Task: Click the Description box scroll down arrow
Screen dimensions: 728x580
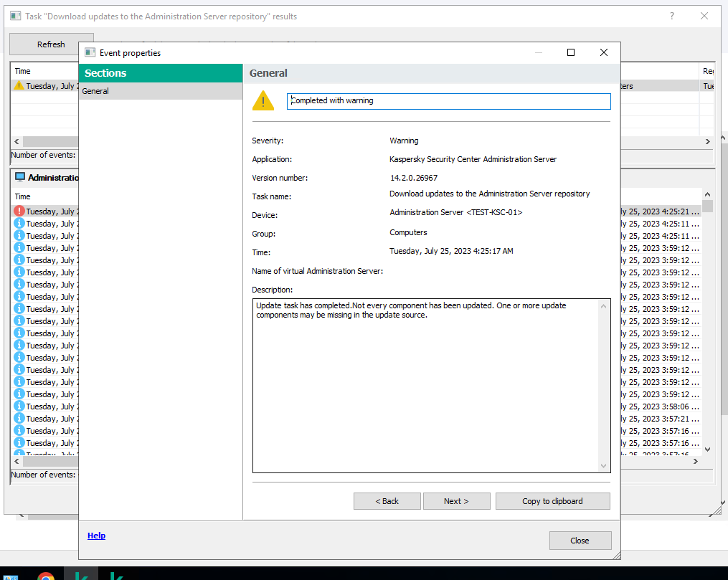Action: click(604, 466)
